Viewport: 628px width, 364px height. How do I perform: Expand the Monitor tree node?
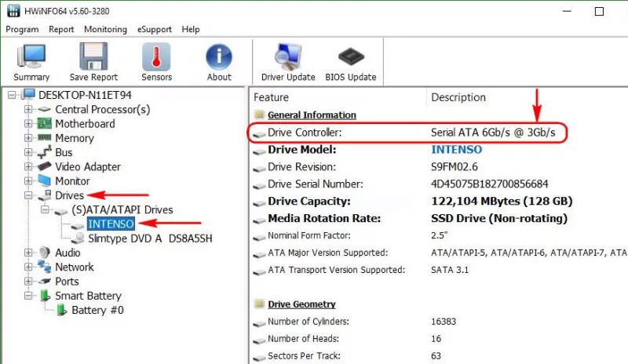click(x=28, y=180)
